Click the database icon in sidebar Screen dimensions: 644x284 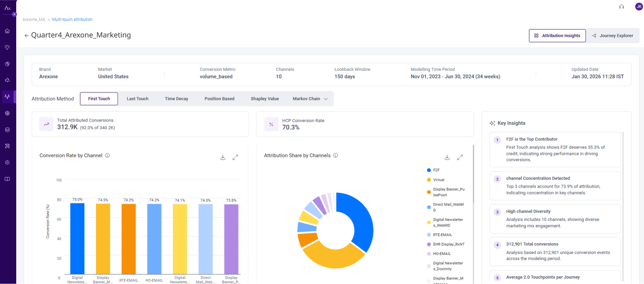7,130
